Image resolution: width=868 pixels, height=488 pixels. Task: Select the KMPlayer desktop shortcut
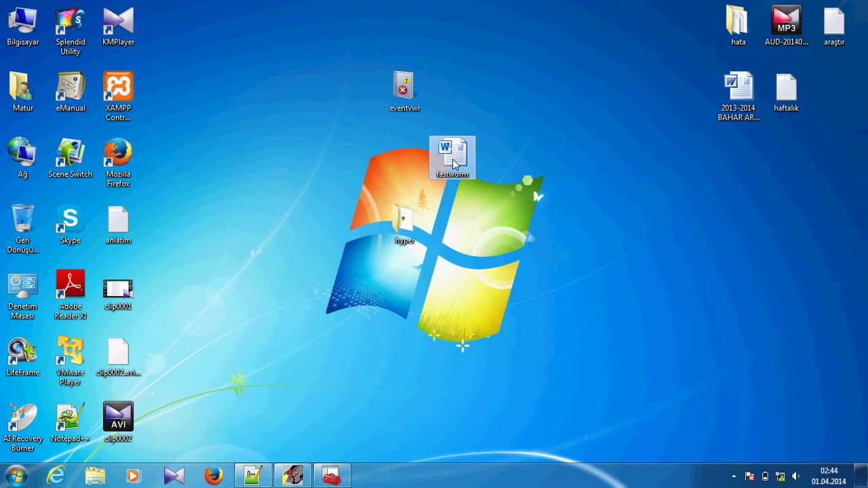tap(118, 27)
